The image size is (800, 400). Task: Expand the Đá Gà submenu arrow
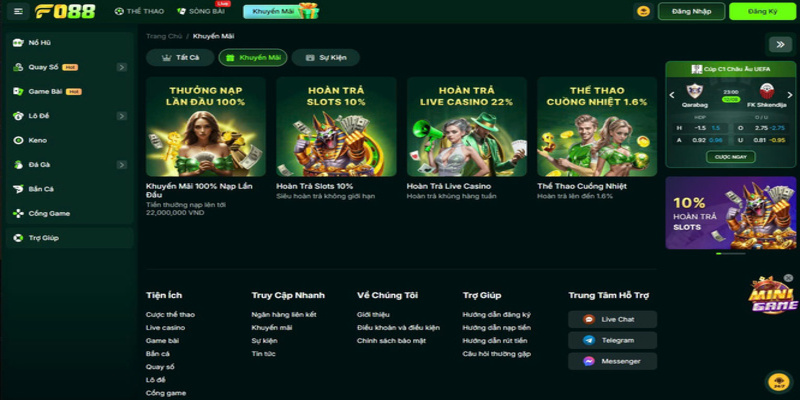(x=121, y=165)
